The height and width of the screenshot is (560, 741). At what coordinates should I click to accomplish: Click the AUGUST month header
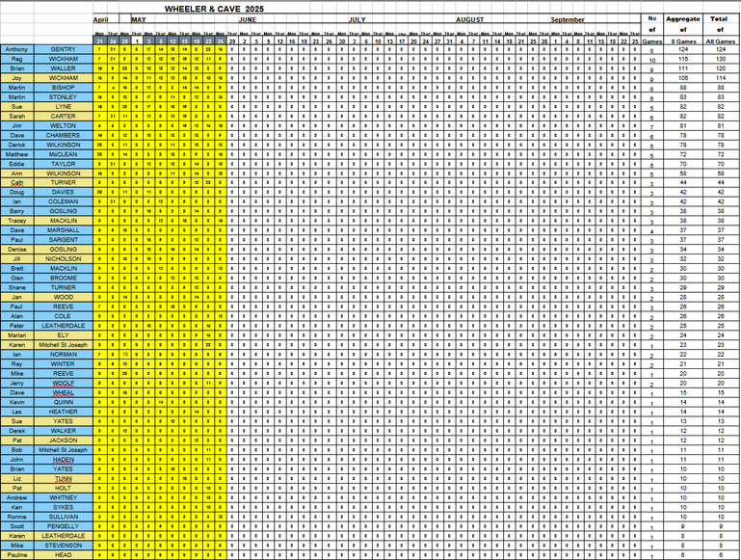click(x=469, y=19)
